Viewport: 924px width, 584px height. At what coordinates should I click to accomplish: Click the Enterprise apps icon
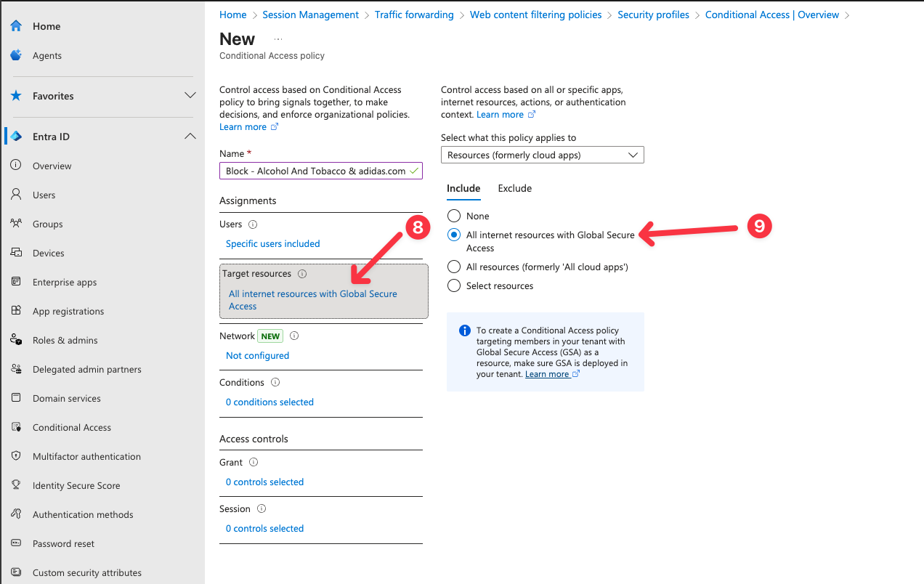coord(16,282)
